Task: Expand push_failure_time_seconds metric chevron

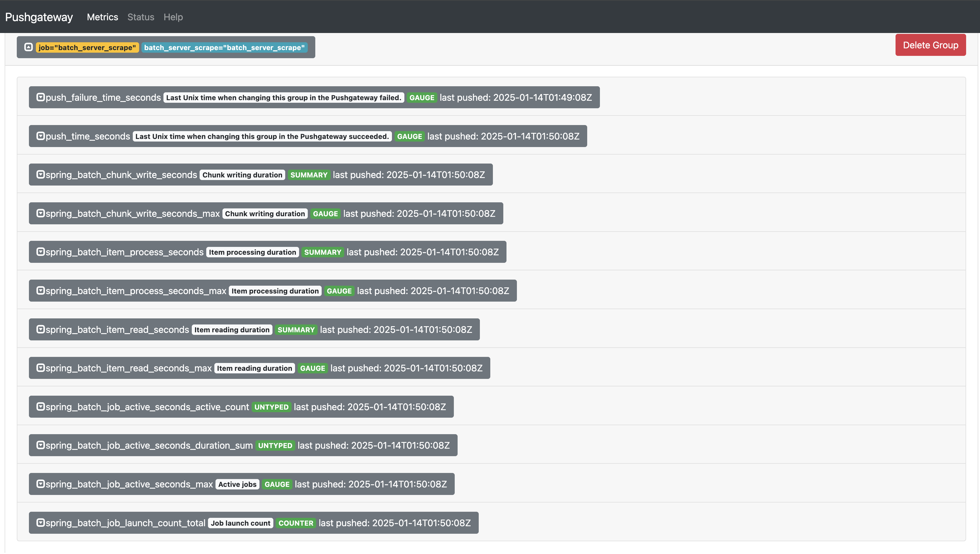Action: (x=40, y=97)
